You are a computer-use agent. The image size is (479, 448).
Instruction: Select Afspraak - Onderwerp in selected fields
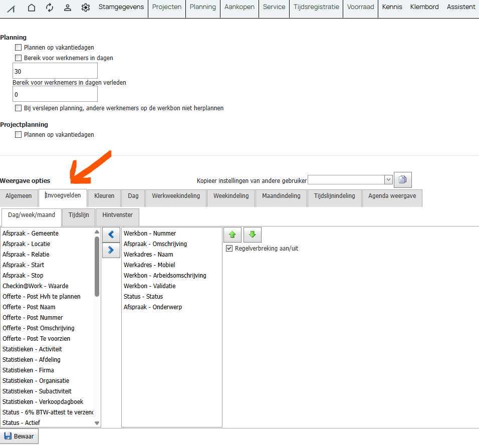pos(153,307)
